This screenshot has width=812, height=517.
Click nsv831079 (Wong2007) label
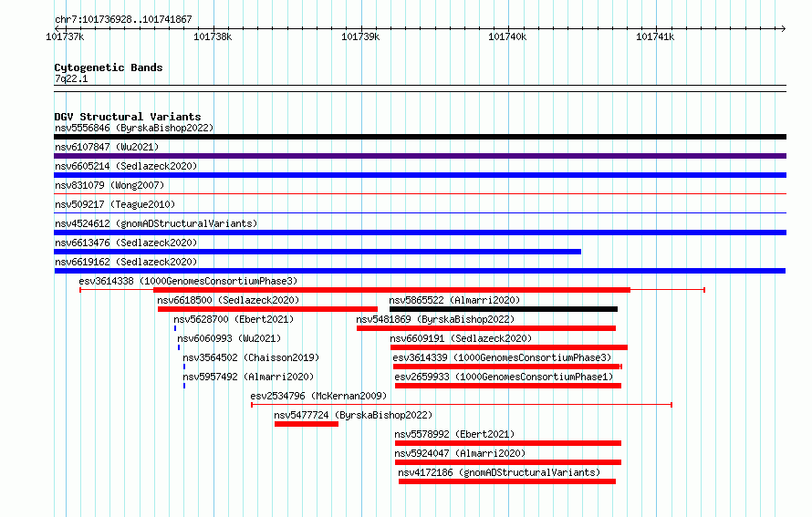109,185
